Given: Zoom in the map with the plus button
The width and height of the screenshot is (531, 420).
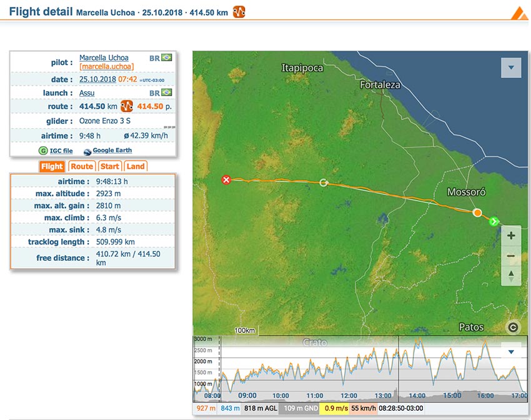Looking at the screenshot, I should [x=511, y=236].
